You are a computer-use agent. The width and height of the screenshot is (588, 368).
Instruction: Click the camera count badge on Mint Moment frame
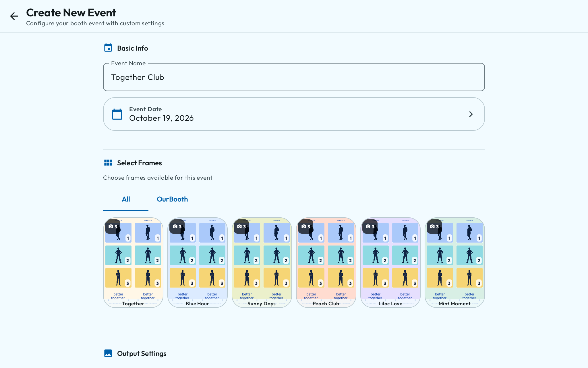click(434, 227)
